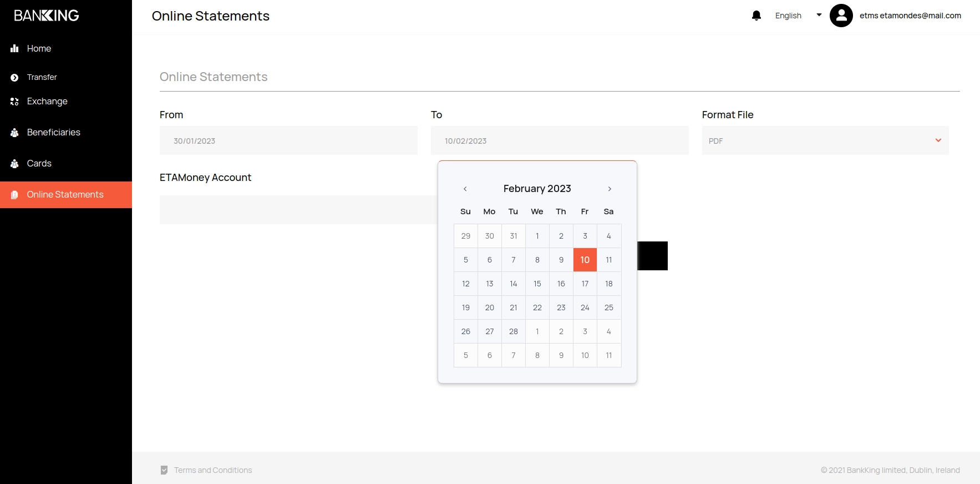Screen dimensions: 980x484
Task: Select January 29 in the calendar
Action: click(x=466, y=236)
